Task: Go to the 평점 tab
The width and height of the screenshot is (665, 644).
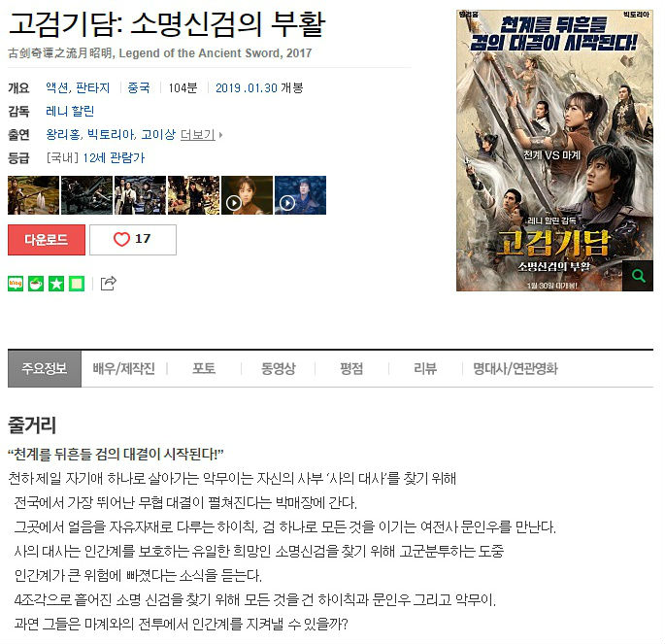Action: click(351, 368)
